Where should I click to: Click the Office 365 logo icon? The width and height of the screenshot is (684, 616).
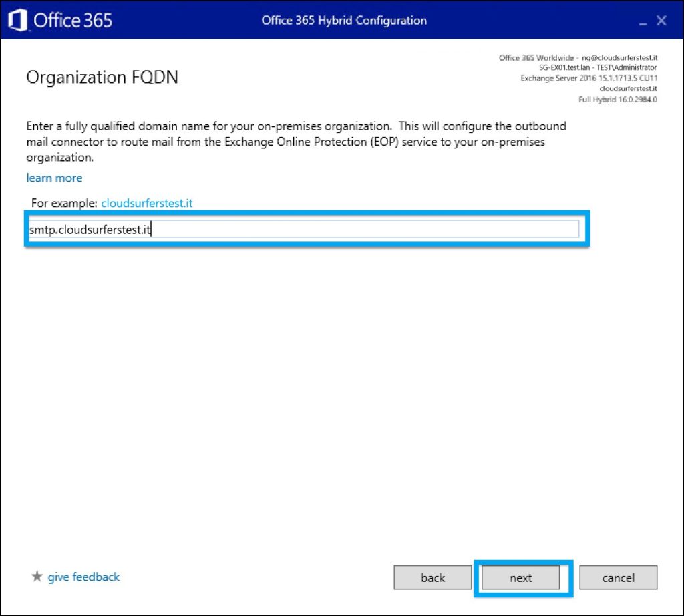pyautogui.click(x=18, y=21)
